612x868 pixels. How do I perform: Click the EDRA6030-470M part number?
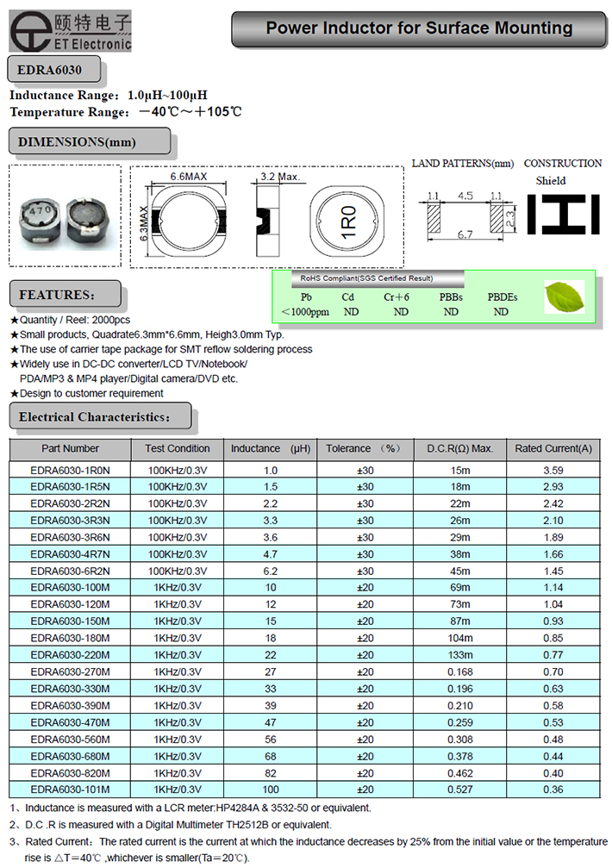(70, 722)
